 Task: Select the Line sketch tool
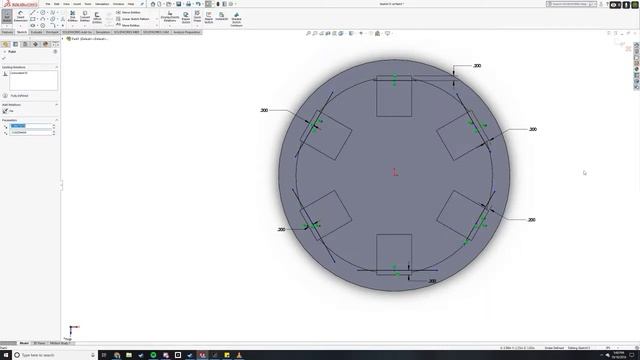(x=33, y=13)
